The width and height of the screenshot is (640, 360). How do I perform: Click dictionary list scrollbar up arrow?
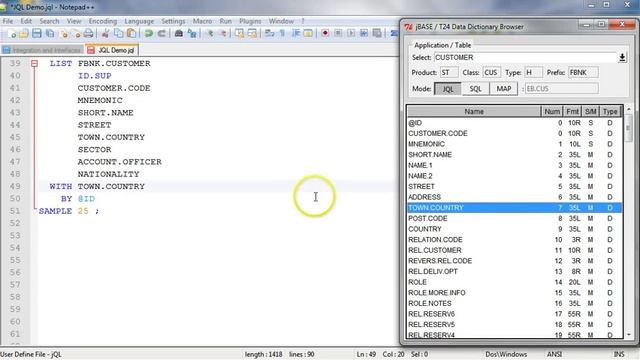629,109
